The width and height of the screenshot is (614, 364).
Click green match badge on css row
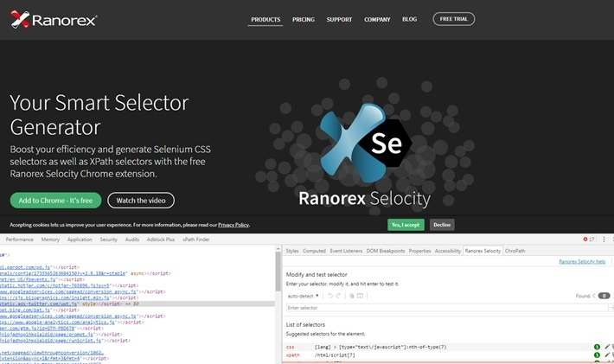click(x=597, y=347)
